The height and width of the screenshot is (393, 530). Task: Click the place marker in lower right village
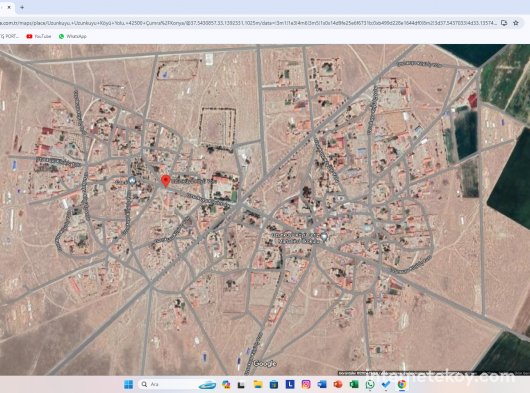tap(324, 237)
